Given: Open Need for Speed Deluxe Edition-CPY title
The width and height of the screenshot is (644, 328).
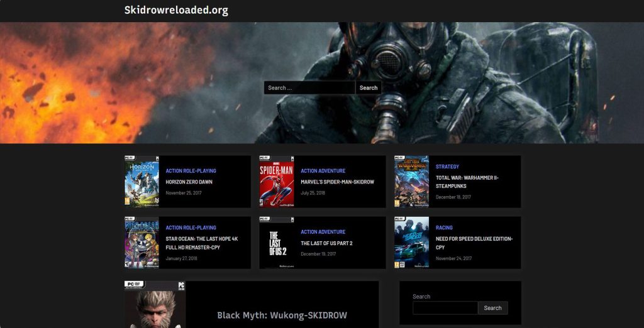Looking at the screenshot, I should click(474, 243).
